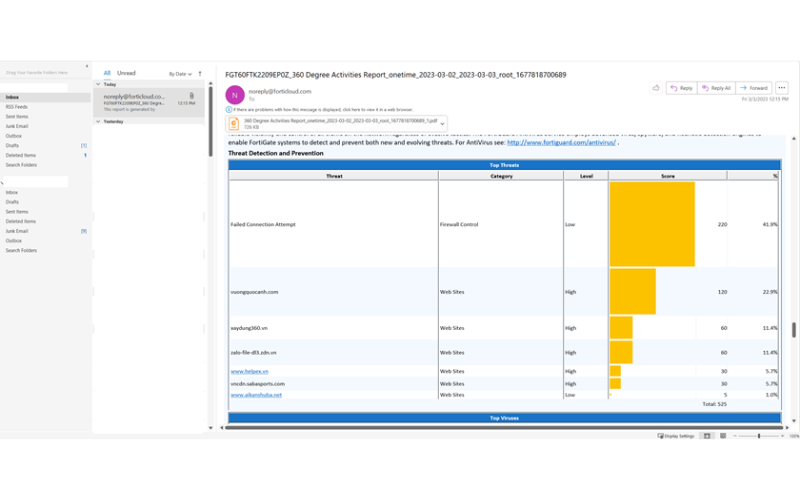Click the reading pane horizontal scrollbar
This screenshot has width=800, height=500.
click(504, 428)
